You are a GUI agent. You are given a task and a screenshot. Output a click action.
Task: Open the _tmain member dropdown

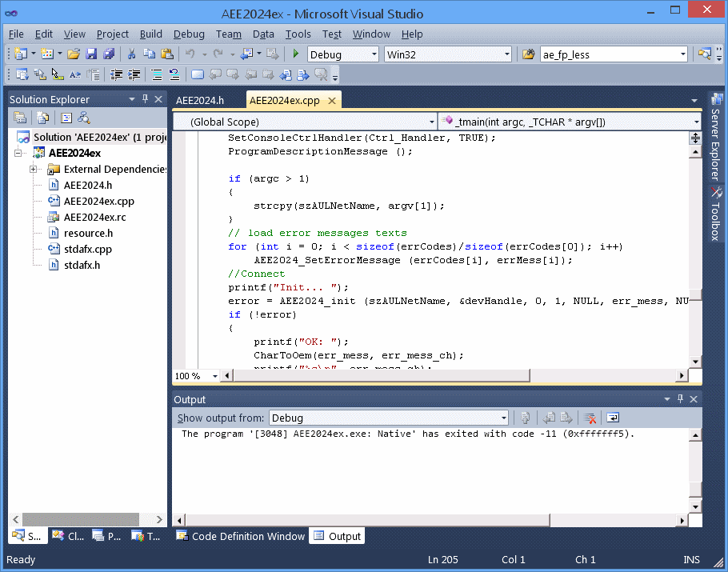pyautogui.click(x=570, y=122)
